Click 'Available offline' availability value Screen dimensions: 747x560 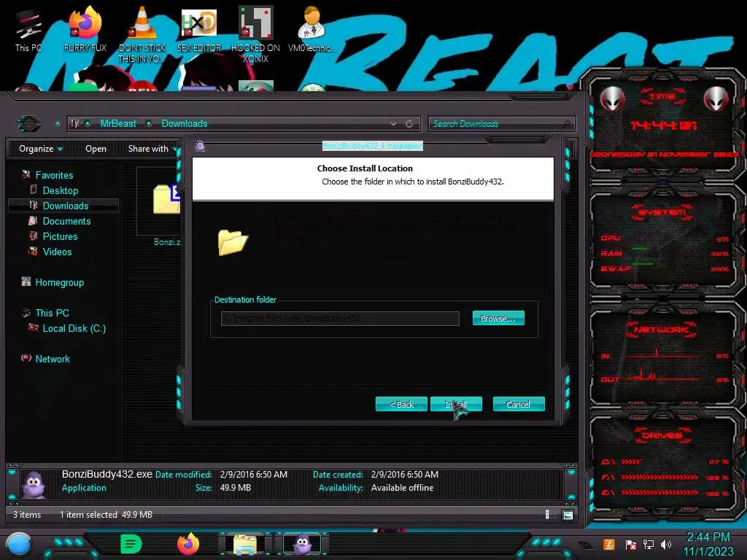pos(402,488)
